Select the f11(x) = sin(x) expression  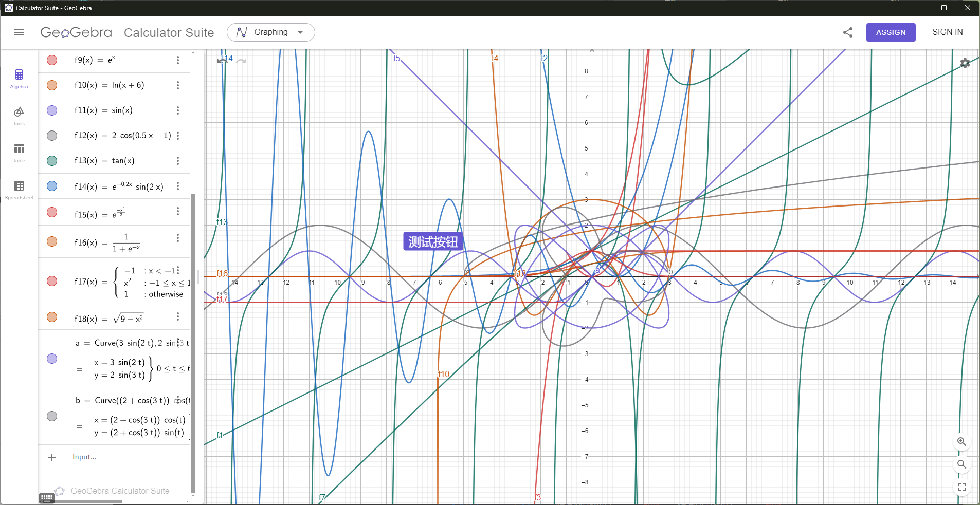pos(103,110)
